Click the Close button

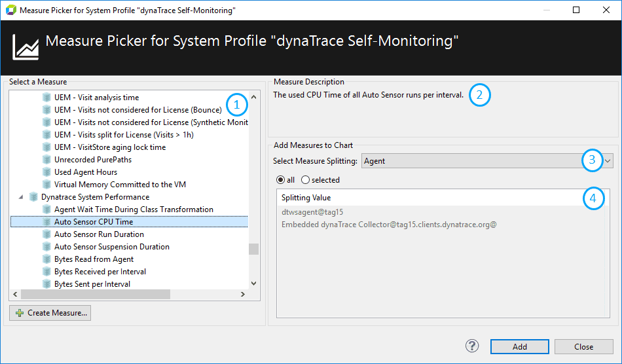pos(584,346)
